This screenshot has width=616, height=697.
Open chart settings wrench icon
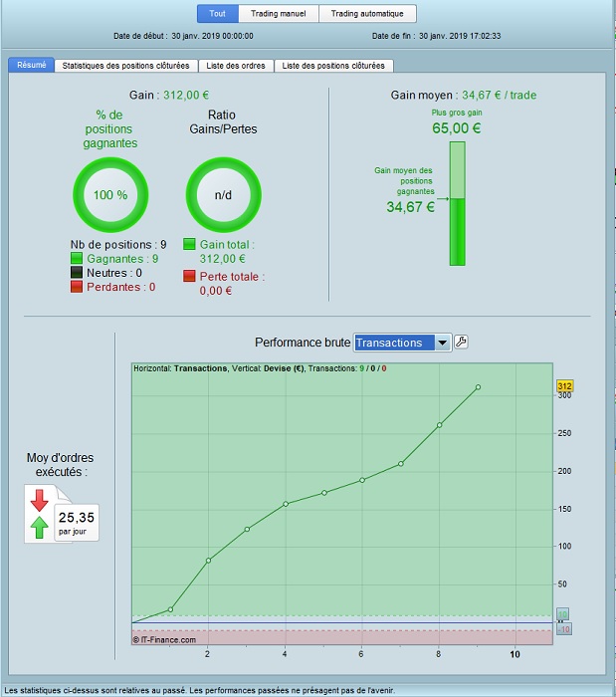461,342
